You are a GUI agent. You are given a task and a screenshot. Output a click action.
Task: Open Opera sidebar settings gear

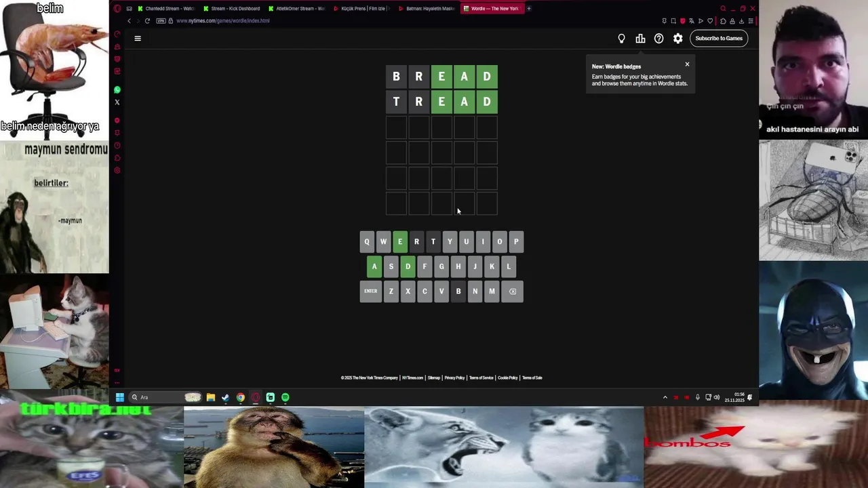click(x=117, y=170)
